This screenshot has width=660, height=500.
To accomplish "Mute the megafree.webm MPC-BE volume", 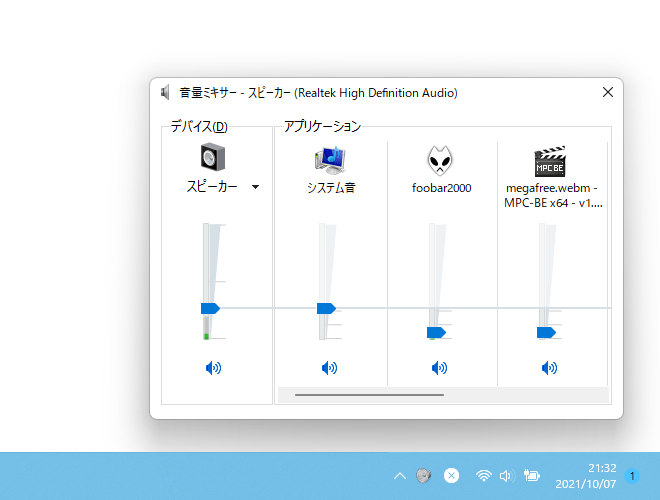I will coord(549,368).
